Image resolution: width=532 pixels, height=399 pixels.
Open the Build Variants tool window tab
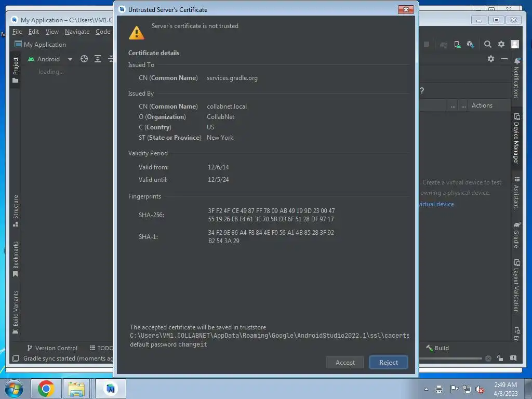tap(15, 312)
